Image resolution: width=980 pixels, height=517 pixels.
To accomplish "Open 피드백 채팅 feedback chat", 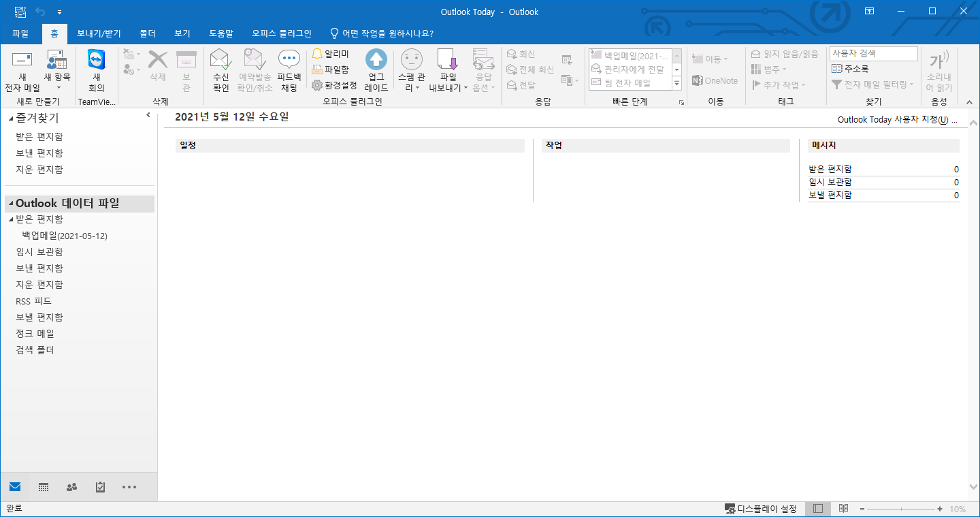I will point(289,71).
